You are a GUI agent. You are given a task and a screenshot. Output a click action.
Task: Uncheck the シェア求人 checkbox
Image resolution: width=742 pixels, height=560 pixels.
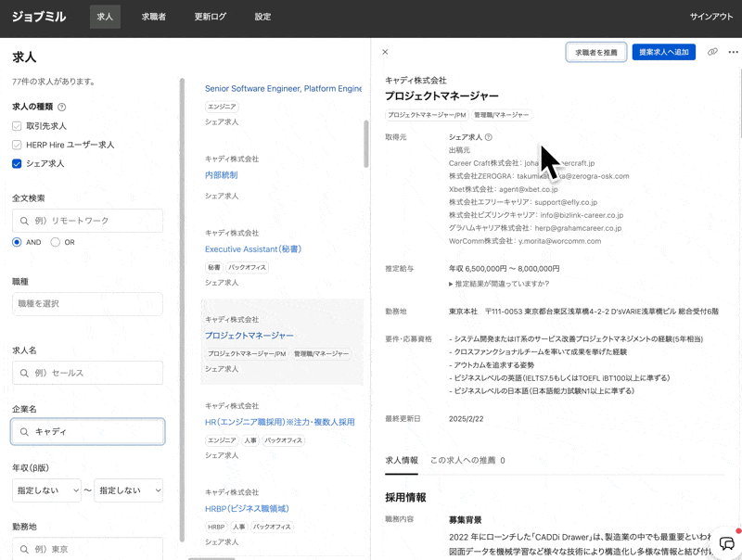(17, 164)
